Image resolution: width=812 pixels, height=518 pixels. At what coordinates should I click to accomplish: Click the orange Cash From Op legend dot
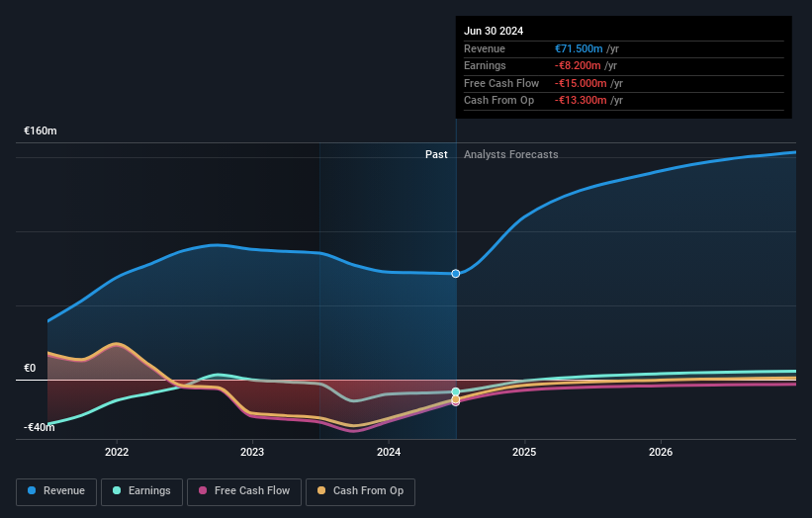point(321,490)
